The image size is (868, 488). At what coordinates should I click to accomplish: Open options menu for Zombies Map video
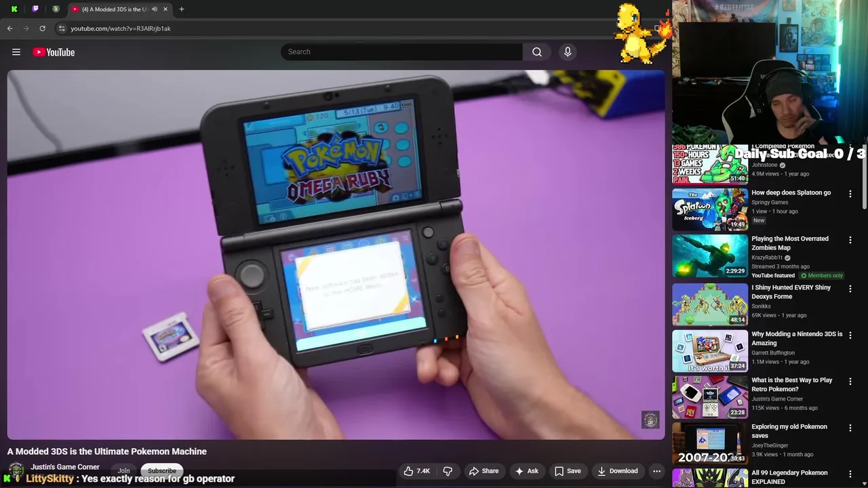(850, 240)
